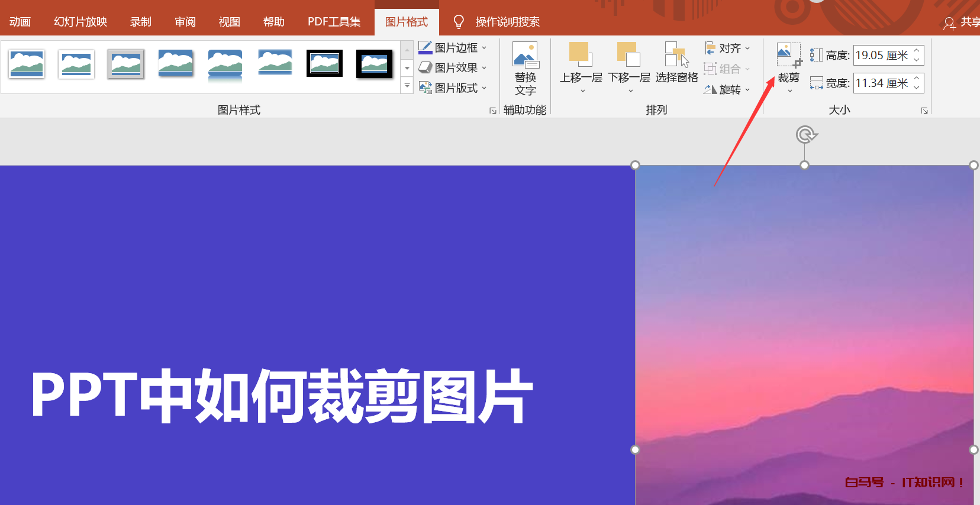Expand the Align (对齐) dropdown menu
This screenshot has width=980, height=505.
[727, 48]
